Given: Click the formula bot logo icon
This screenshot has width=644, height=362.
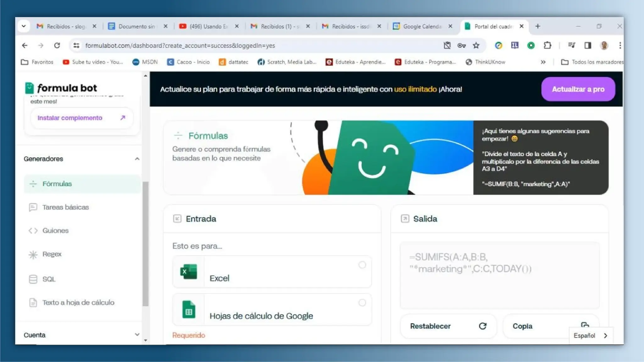Looking at the screenshot, I should [x=29, y=88].
